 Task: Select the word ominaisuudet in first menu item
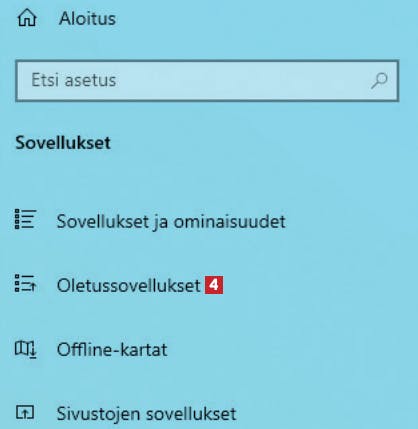click(230, 221)
